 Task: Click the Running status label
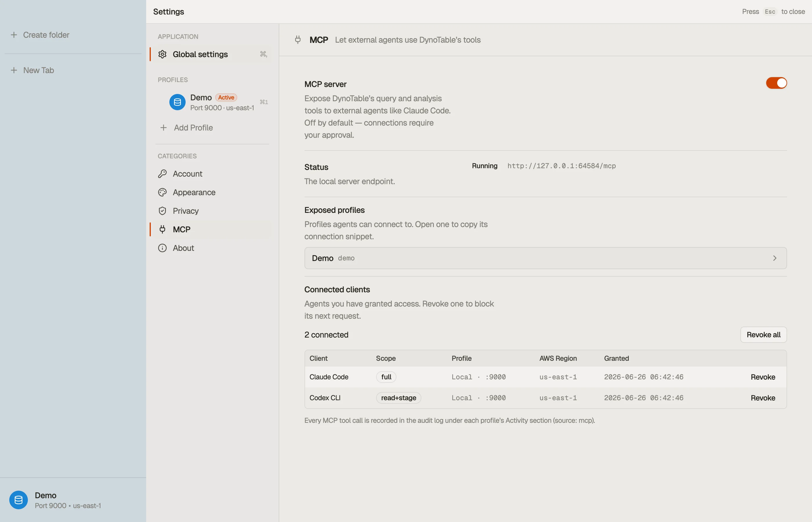click(x=484, y=166)
